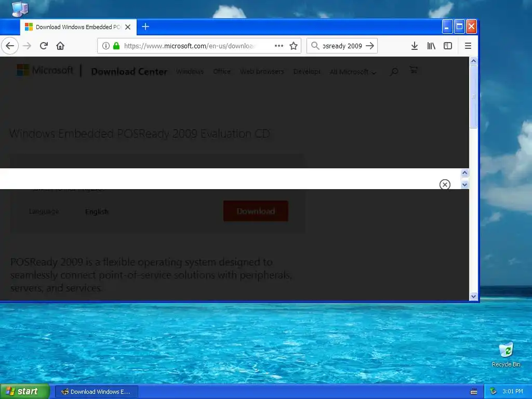Go back to the previous page
The height and width of the screenshot is (399, 532).
[x=10, y=46]
